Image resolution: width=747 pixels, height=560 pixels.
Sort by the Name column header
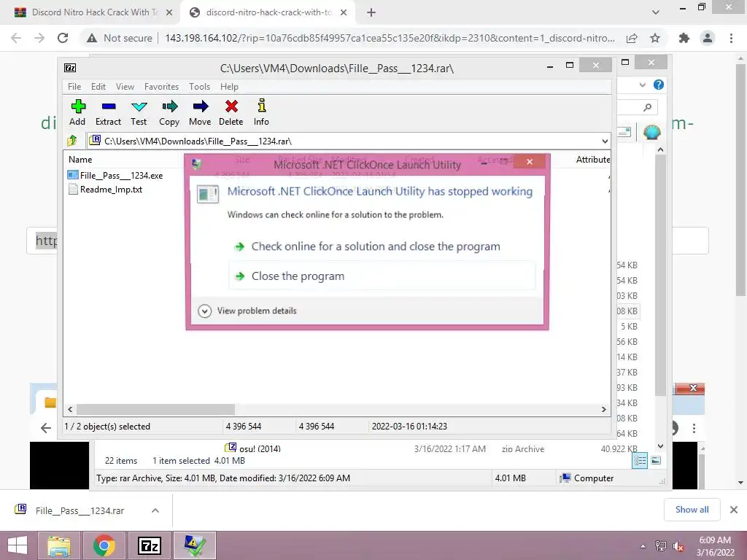coord(80,160)
